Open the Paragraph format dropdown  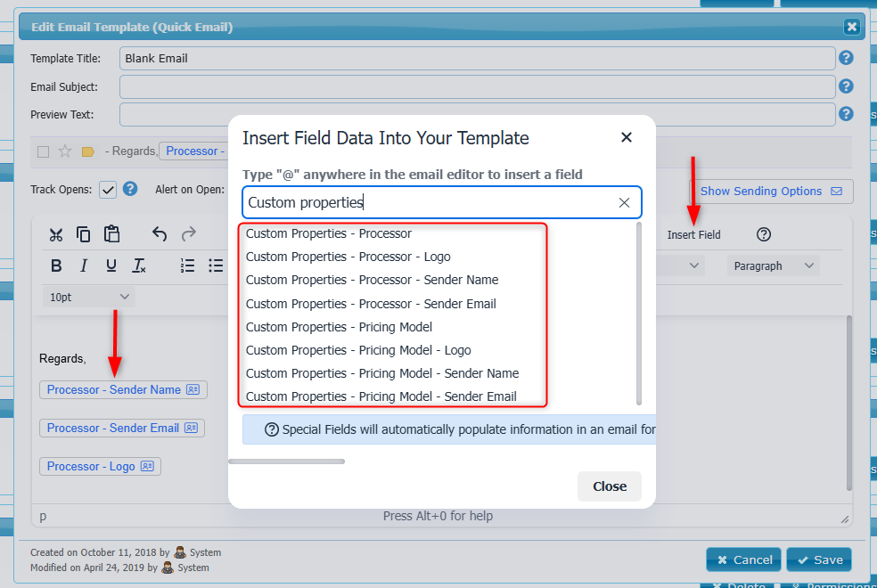(x=772, y=265)
